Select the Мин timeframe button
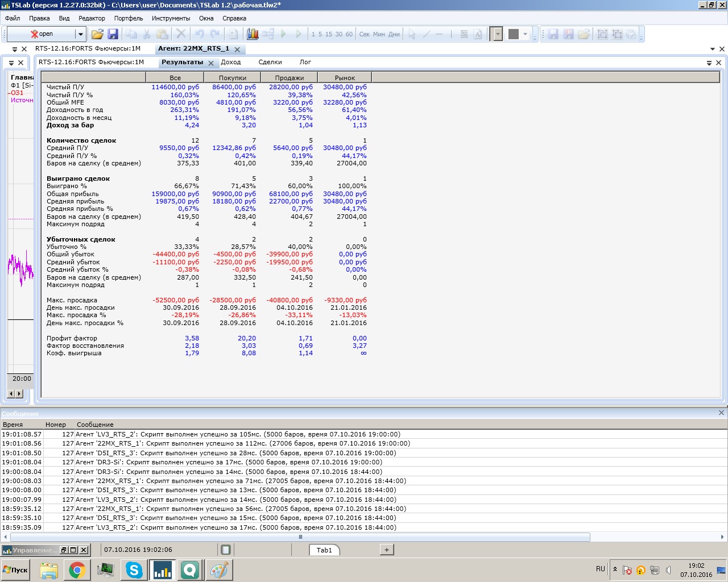The width and height of the screenshot is (728, 582). [379, 34]
